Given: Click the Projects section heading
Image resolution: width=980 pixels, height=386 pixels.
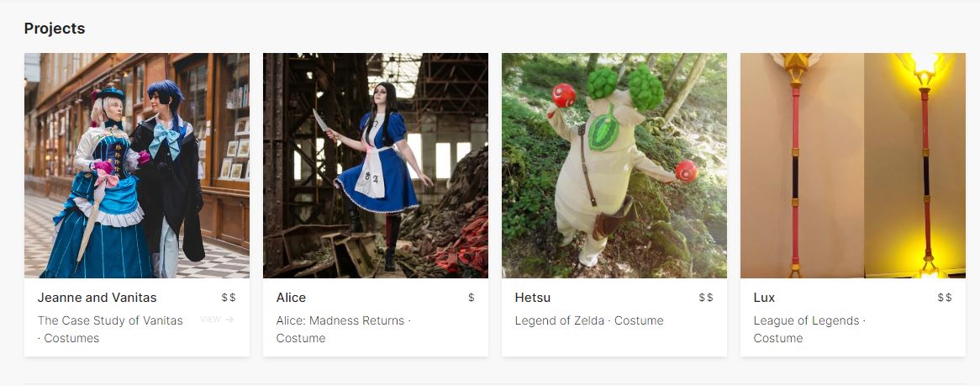Looking at the screenshot, I should [55, 29].
